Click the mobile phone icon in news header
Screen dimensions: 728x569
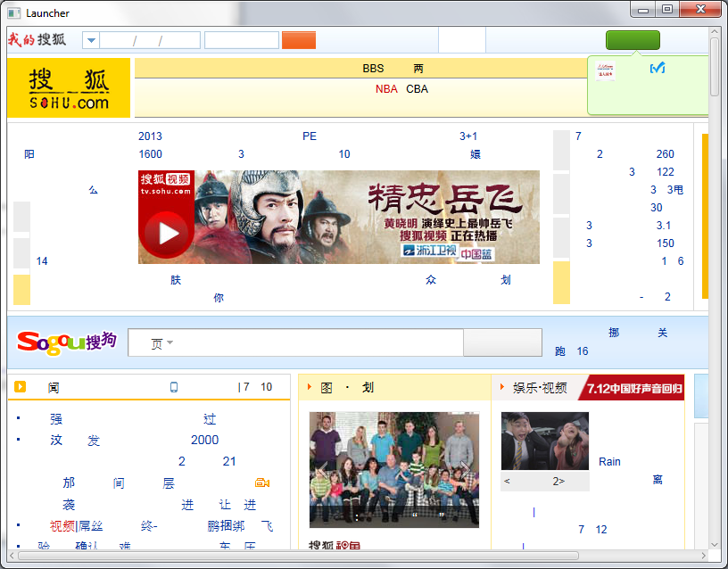pyautogui.click(x=174, y=387)
